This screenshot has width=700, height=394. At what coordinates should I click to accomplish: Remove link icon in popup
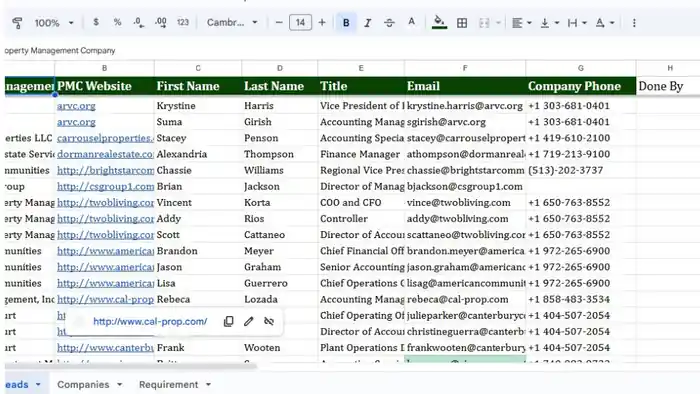pyautogui.click(x=269, y=321)
